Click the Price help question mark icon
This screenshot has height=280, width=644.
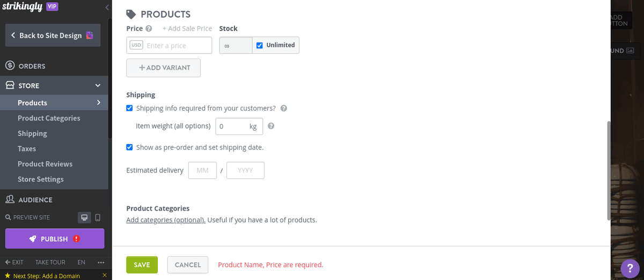click(149, 28)
